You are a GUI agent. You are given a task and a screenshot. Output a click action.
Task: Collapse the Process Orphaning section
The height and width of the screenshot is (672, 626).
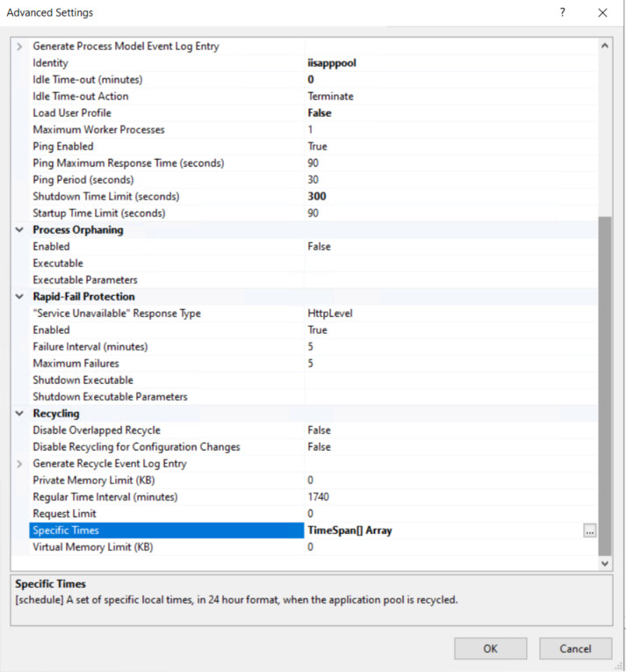pos(19,230)
